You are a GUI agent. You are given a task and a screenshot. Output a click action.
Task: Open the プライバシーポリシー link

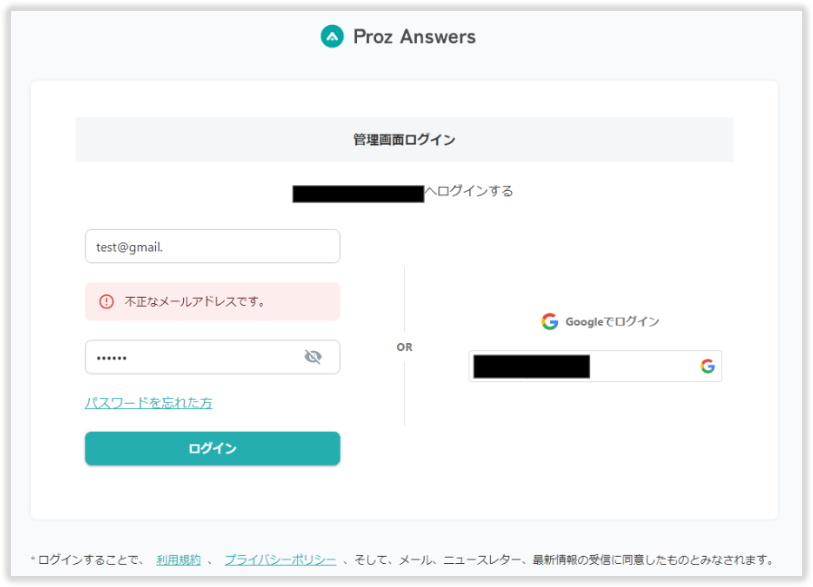pos(280,560)
